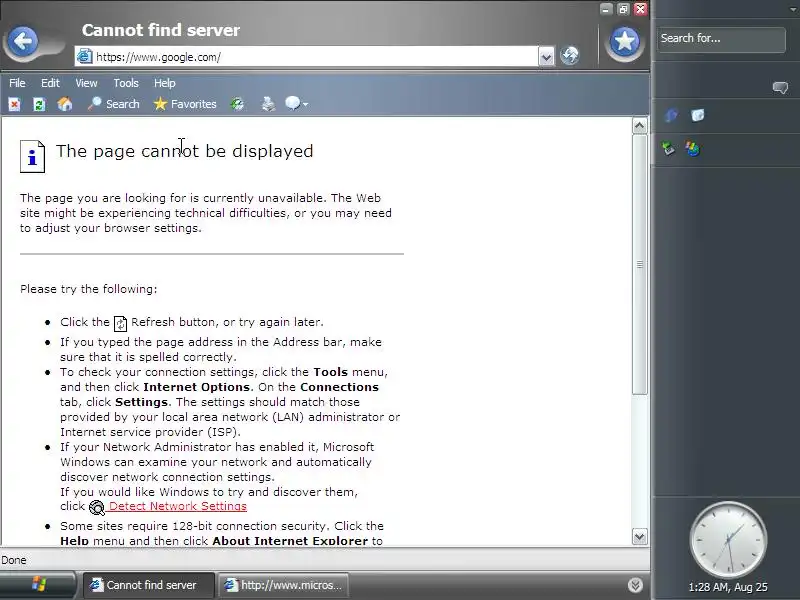Image resolution: width=800 pixels, height=600 pixels.
Task: Click the page scrollbar down arrow
Action: click(640, 537)
